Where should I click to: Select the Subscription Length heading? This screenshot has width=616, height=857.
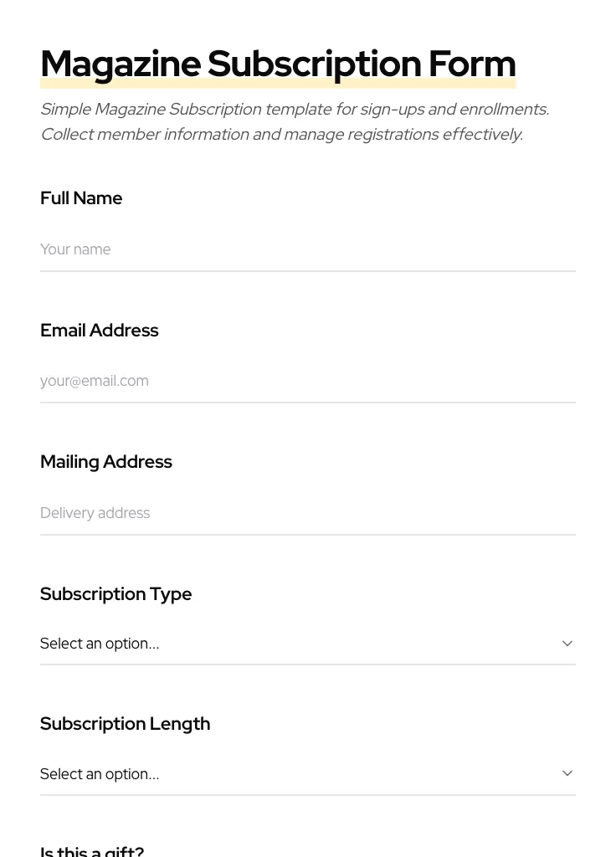coord(125,724)
